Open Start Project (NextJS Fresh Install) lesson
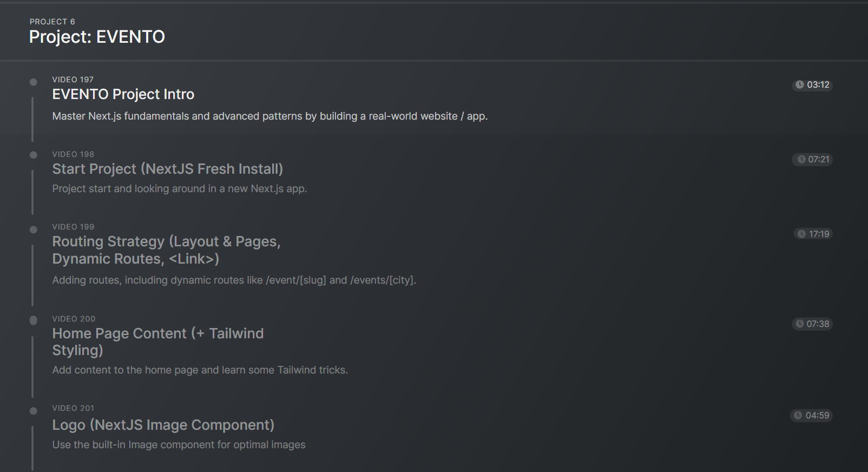This screenshot has height=472, width=868. 167,169
